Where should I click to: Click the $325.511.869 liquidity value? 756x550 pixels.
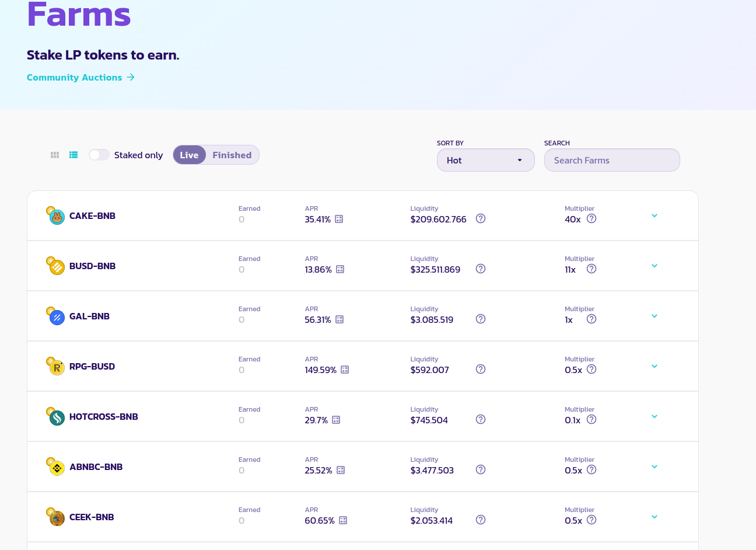pos(435,270)
